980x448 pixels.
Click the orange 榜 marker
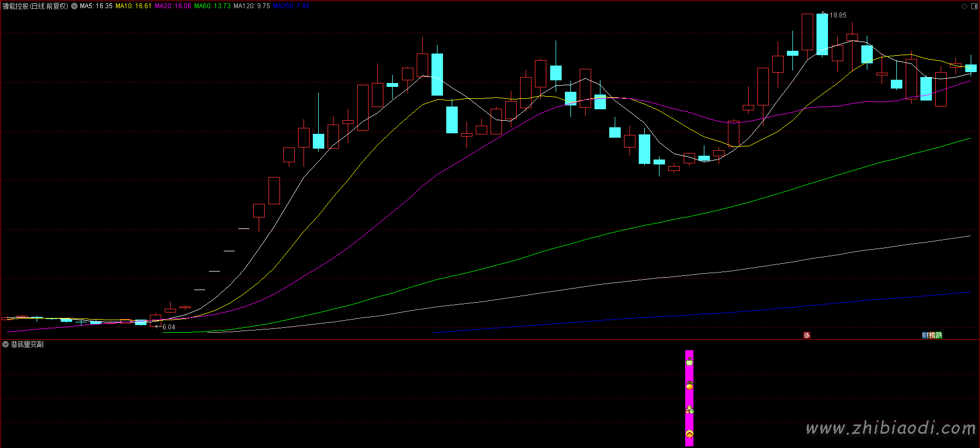tap(932, 335)
